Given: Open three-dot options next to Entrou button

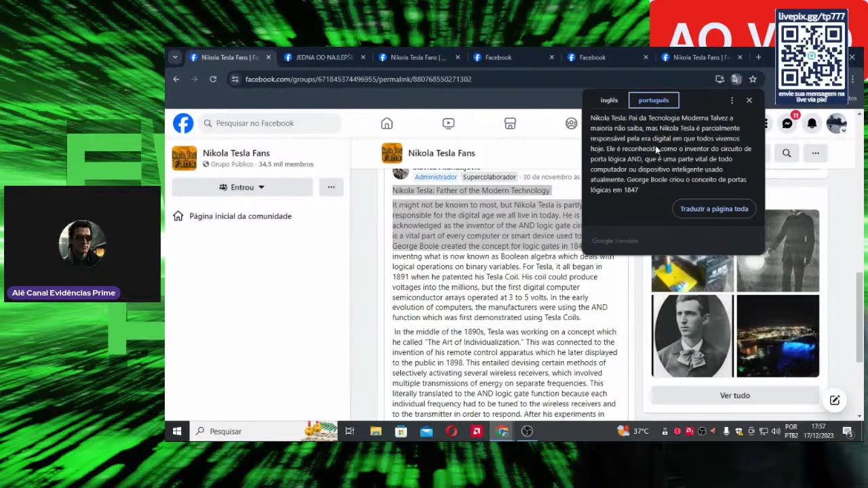Looking at the screenshot, I should (x=331, y=187).
